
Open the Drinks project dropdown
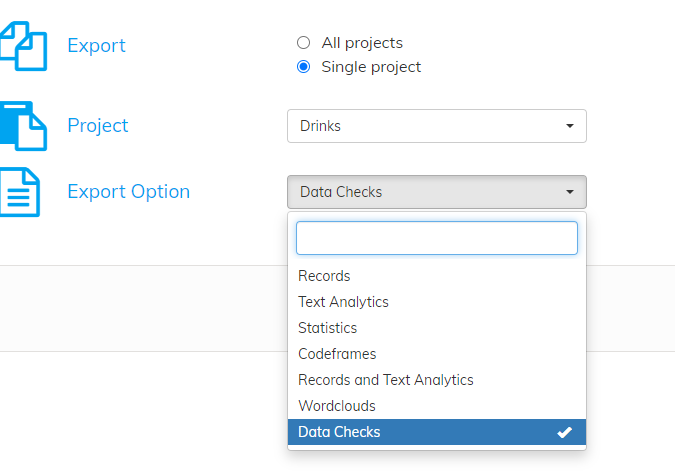(x=437, y=126)
